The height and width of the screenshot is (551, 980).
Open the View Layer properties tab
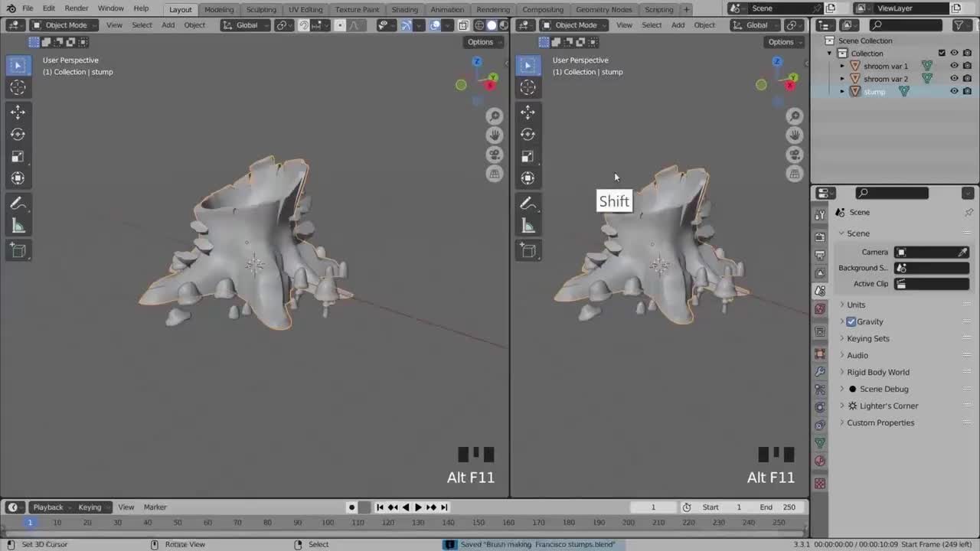pos(820,273)
